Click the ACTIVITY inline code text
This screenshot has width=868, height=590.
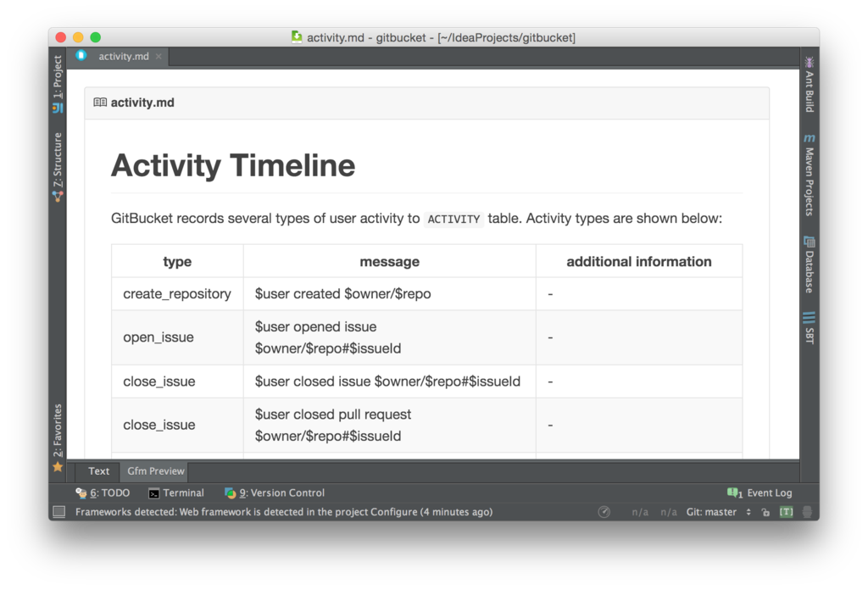click(x=453, y=220)
